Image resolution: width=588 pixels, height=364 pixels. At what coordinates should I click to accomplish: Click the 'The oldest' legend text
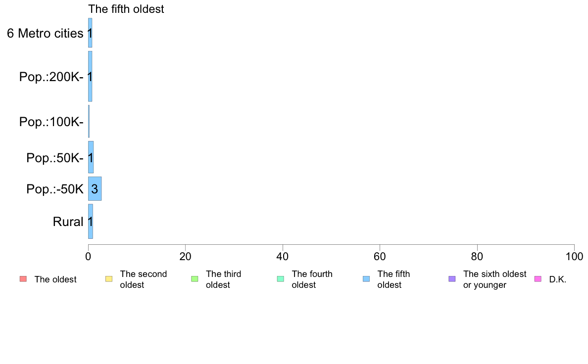coord(55,279)
